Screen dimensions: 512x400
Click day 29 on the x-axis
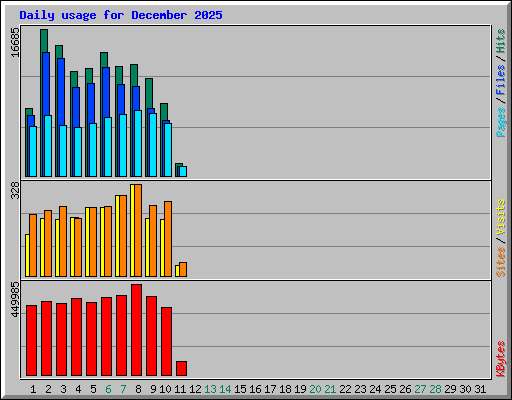(x=450, y=389)
